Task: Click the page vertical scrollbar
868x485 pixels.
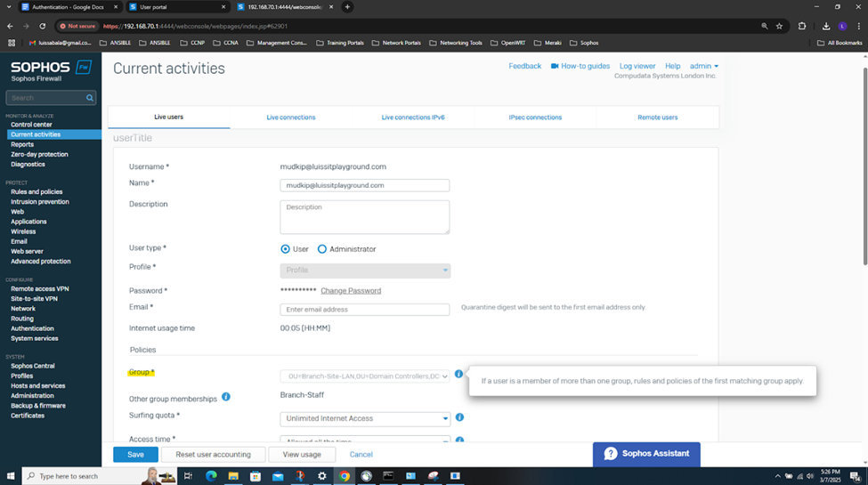Action: tap(864, 166)
